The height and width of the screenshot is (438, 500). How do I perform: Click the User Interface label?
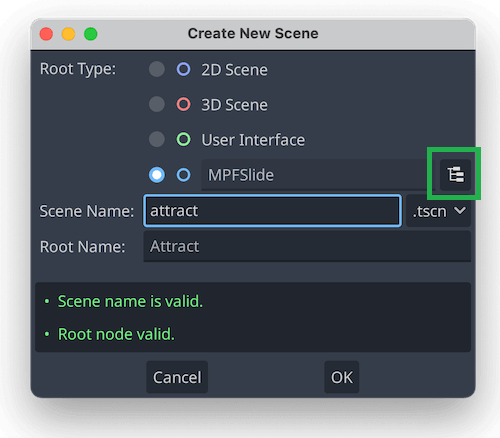(x=253, y=140)
